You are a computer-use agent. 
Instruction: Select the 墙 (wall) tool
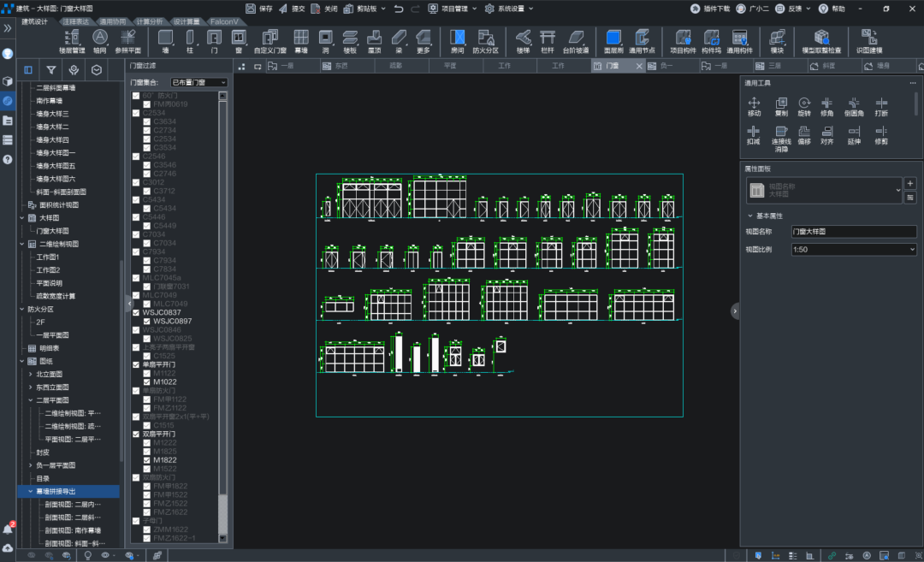coord(166,41)
